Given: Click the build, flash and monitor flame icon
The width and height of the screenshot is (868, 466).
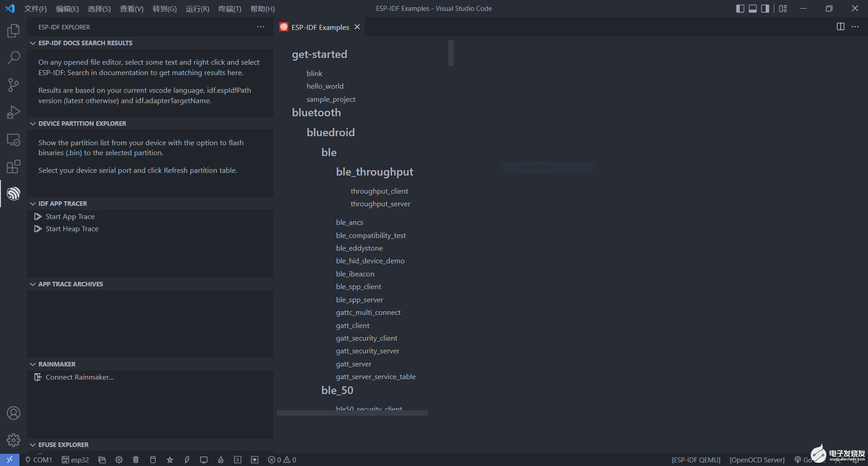Looking at the screenshot, I should coord(221,460).
